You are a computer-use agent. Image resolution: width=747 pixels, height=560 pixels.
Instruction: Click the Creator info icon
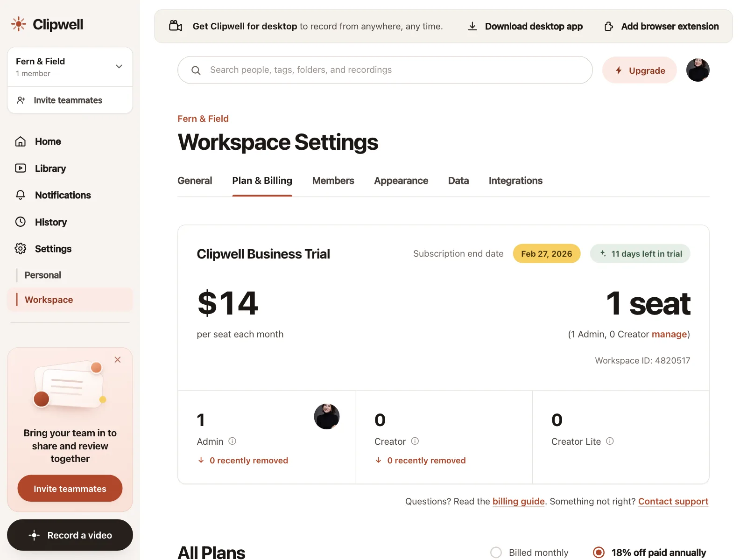click(x=415, y=441)
